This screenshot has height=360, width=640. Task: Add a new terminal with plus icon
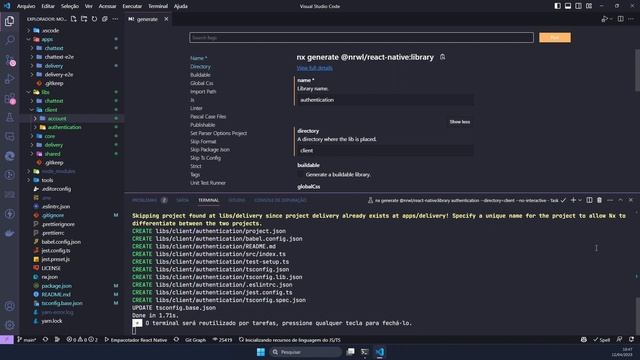point(573,200)
